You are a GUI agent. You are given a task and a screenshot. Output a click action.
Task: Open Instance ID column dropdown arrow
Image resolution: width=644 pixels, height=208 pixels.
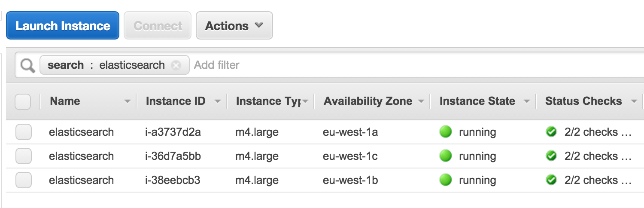[x=218, y=102]
